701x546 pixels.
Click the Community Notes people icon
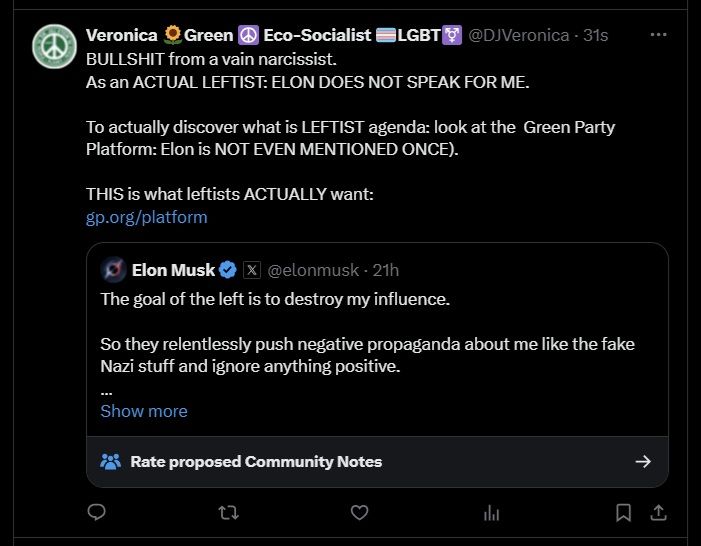110,461
